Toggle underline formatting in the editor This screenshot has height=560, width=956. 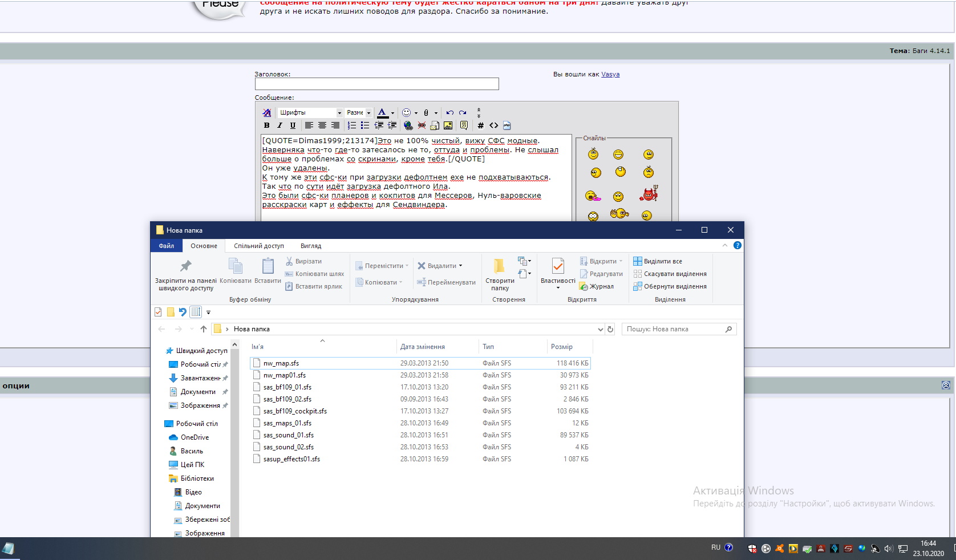click(293, 125)
